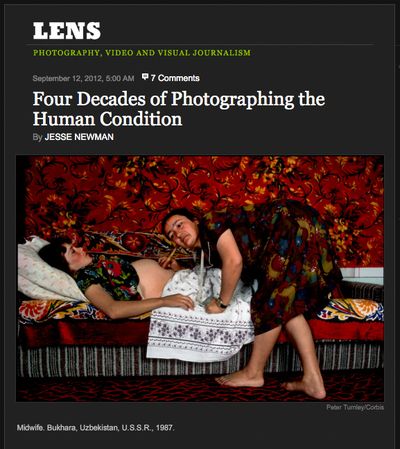Click the word 'By' before the author name
The image size is (400, 449).
coord(37,137)
